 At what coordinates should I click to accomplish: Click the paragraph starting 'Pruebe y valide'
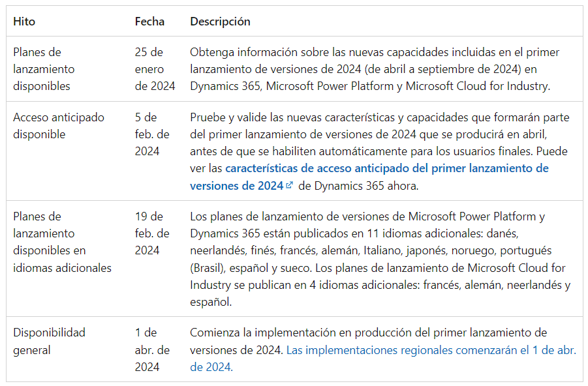[379, 134]
